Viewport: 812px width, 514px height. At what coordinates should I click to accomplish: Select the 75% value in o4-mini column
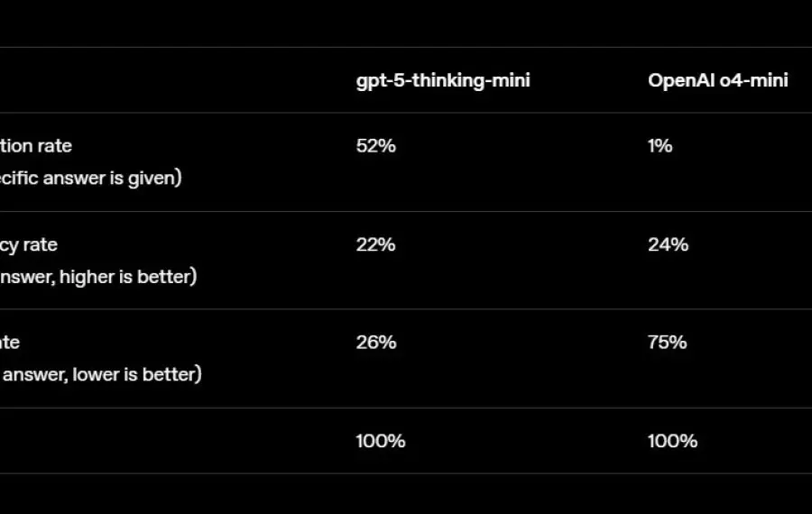click(667, 342)
